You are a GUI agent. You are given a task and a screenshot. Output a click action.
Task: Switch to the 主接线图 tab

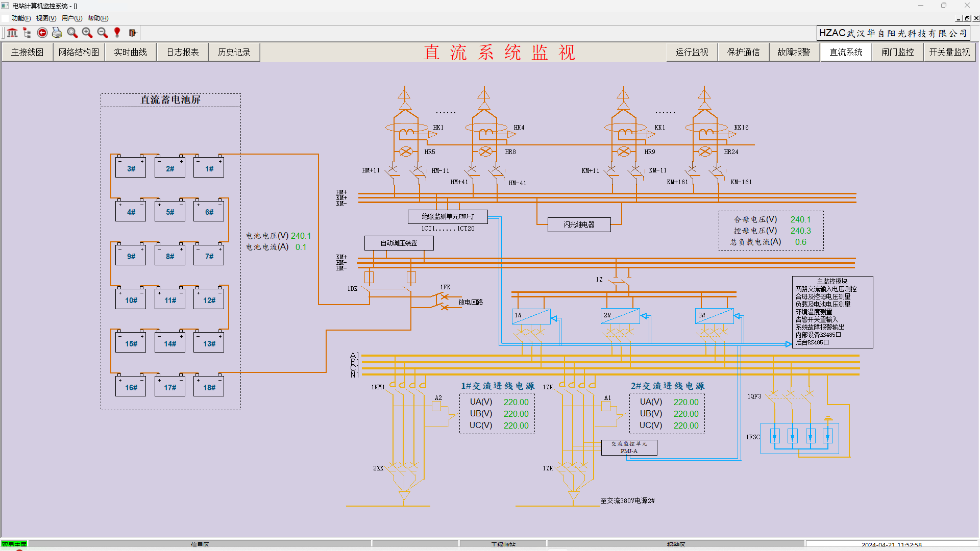(28, 52)
